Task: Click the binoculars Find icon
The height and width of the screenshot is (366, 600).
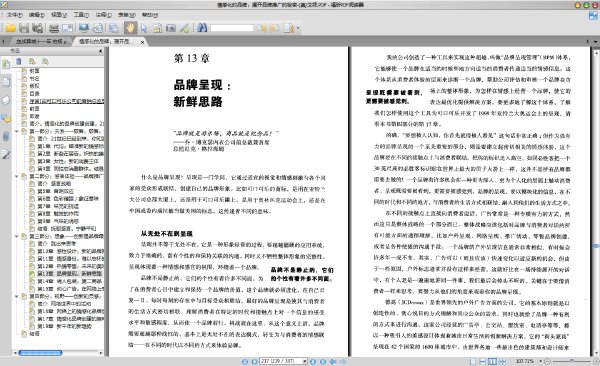Action: (x=202, y=28)
